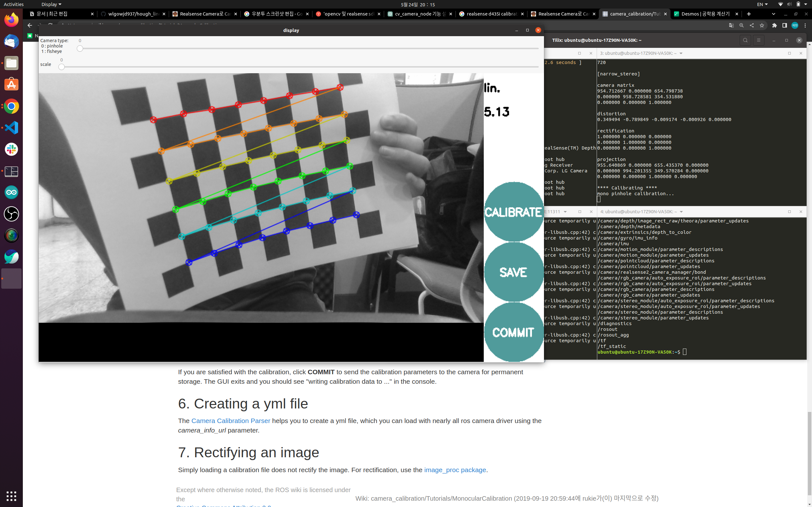The height and width of the screenshot is (507, 812).
Task: Bookmark page with Chrome star icon
Action: pyautogui.click(x=762, y=25)
